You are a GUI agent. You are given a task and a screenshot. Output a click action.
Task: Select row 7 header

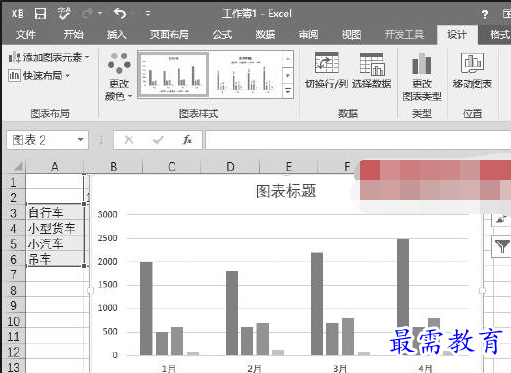pos(14,274)
